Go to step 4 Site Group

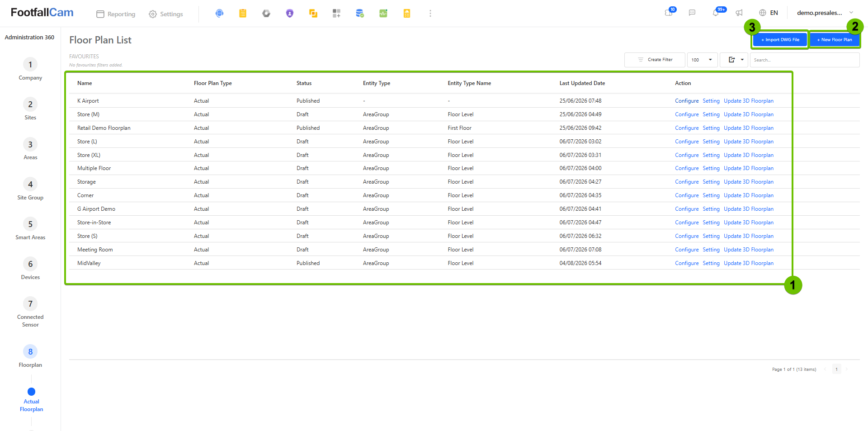click(30, 189)
